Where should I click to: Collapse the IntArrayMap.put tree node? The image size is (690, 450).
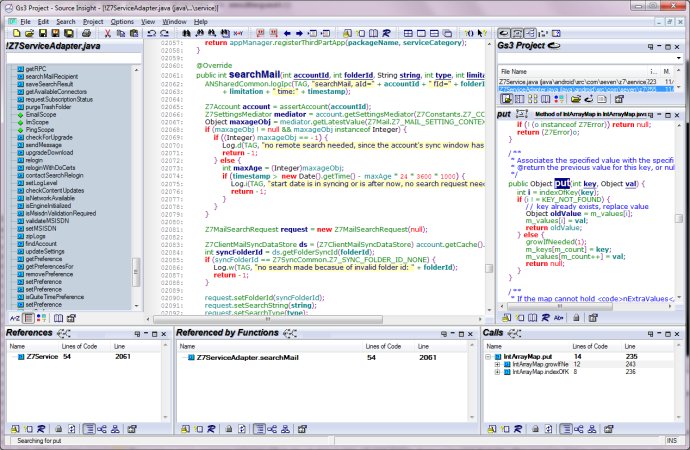pos(489,356)
